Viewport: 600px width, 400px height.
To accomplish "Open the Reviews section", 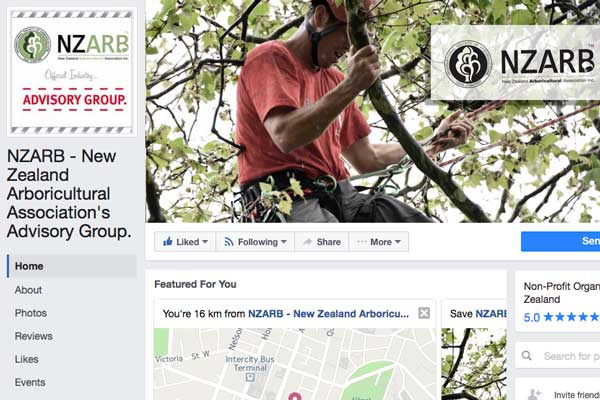I will coord(34,336).
